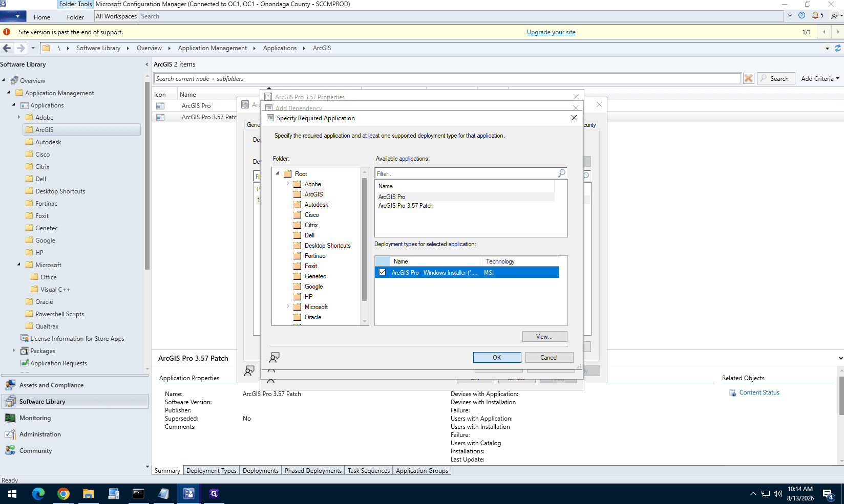Viewport: 844px width, 504px height.
Task: Open the help question mark icon
Action: 801,15
